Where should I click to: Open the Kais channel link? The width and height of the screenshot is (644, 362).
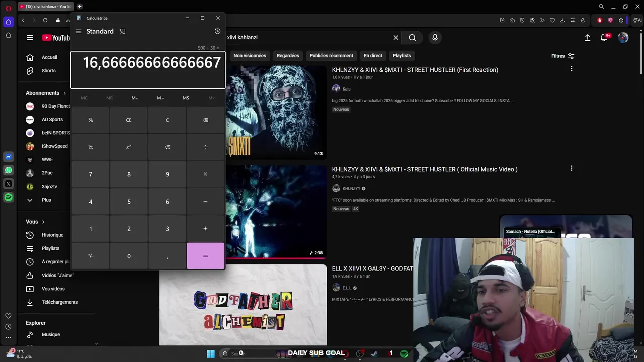pos(346,89)
